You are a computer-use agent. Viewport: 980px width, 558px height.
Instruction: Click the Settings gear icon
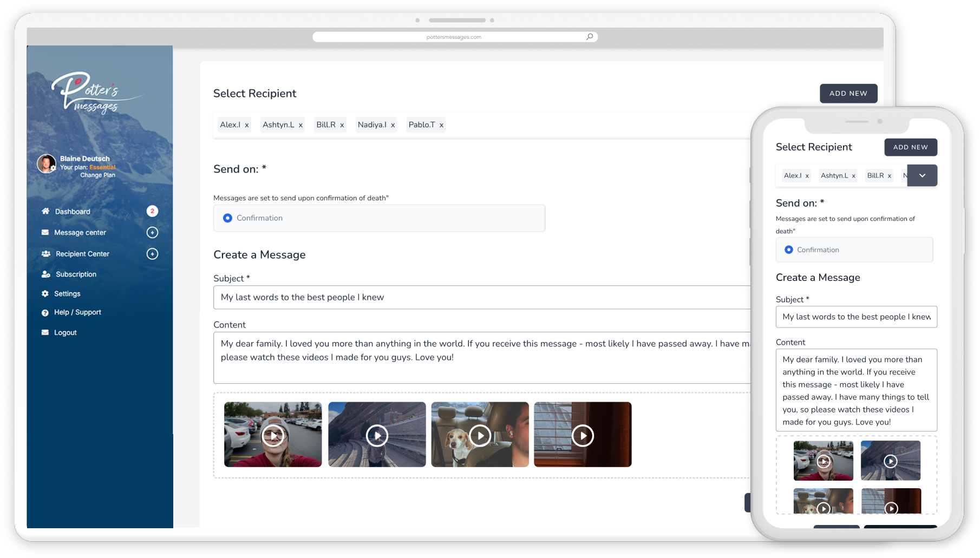45,293
